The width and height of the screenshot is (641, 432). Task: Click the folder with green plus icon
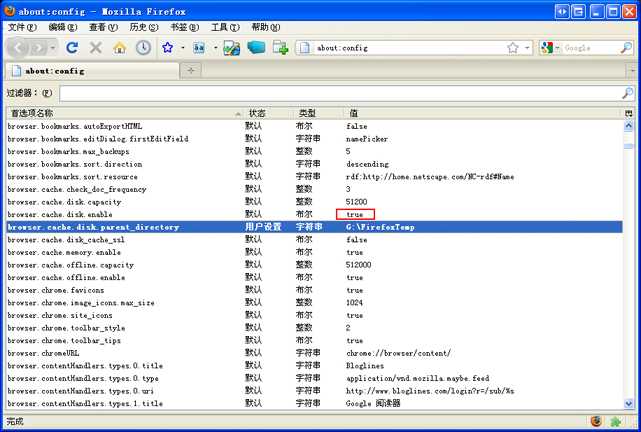tap(280, 48)
